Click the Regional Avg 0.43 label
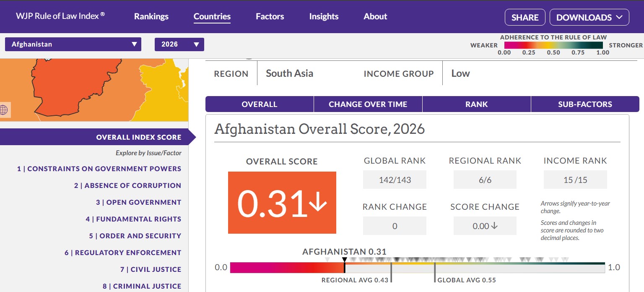 [x=355, y=280]
